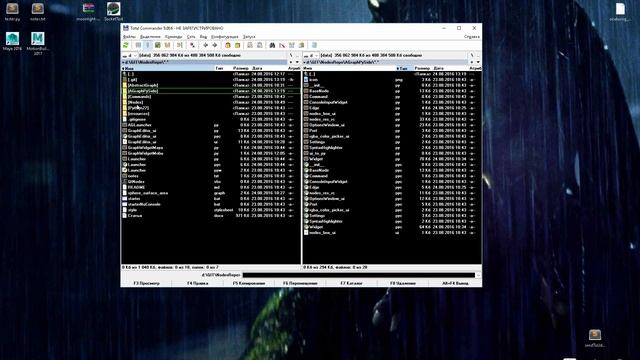
Task: Click the directory tree toolbar icon
Action: (167, 45)
